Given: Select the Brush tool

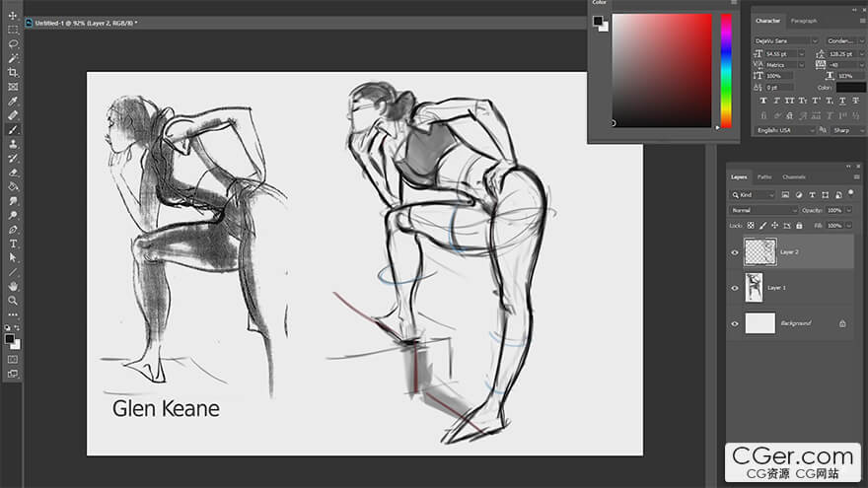Looking at the screenshot, I should coord(13,130).
